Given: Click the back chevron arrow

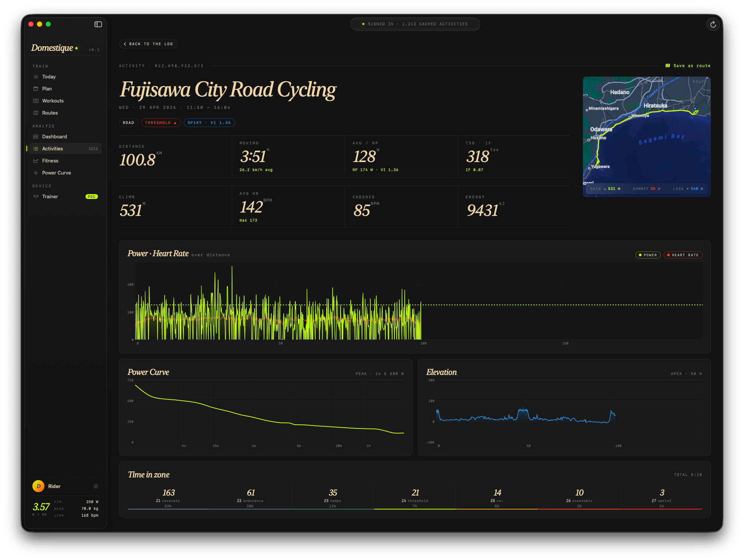Looking at the screenshot, I should (125, 44).
